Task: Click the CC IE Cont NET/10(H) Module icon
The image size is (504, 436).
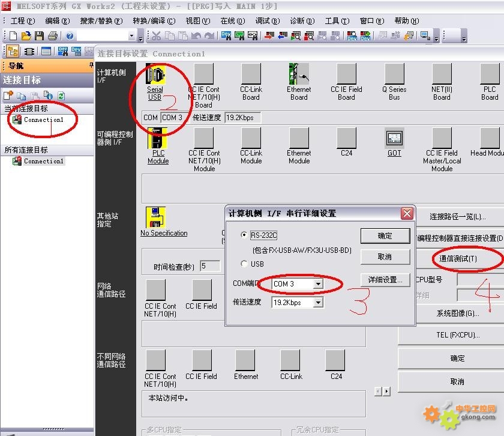Action: tap(204, 138)
